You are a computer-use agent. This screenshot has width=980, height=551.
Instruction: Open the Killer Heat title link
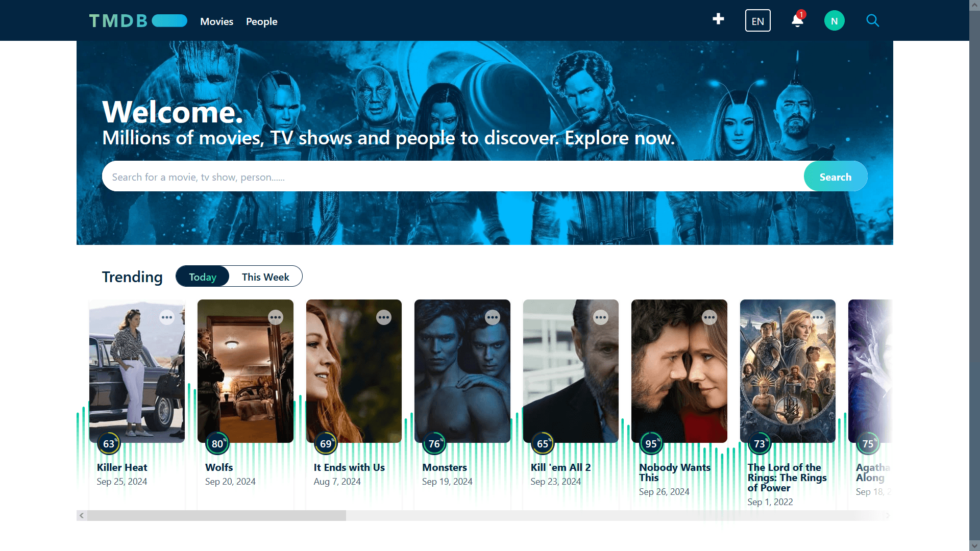[122, 467]
